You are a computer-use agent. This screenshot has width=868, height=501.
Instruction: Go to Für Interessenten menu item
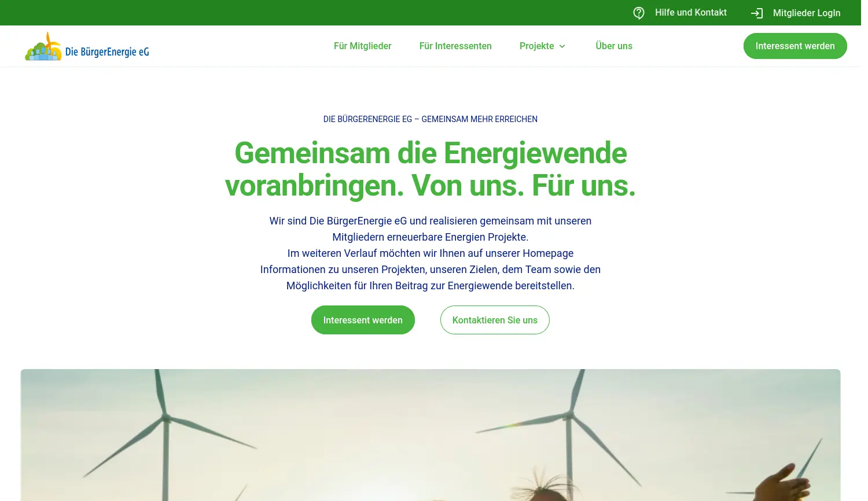[455, 46]
